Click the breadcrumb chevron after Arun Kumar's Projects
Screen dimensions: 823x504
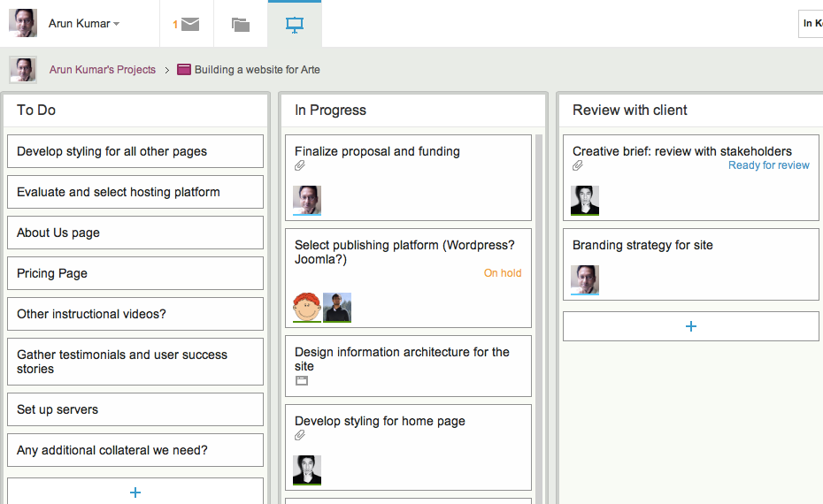167,70
